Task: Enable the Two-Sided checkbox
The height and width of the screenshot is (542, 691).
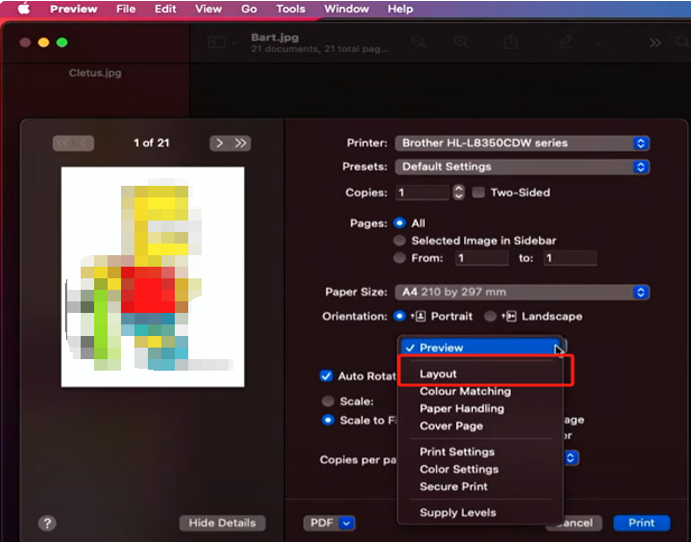Action: (479, 193)
